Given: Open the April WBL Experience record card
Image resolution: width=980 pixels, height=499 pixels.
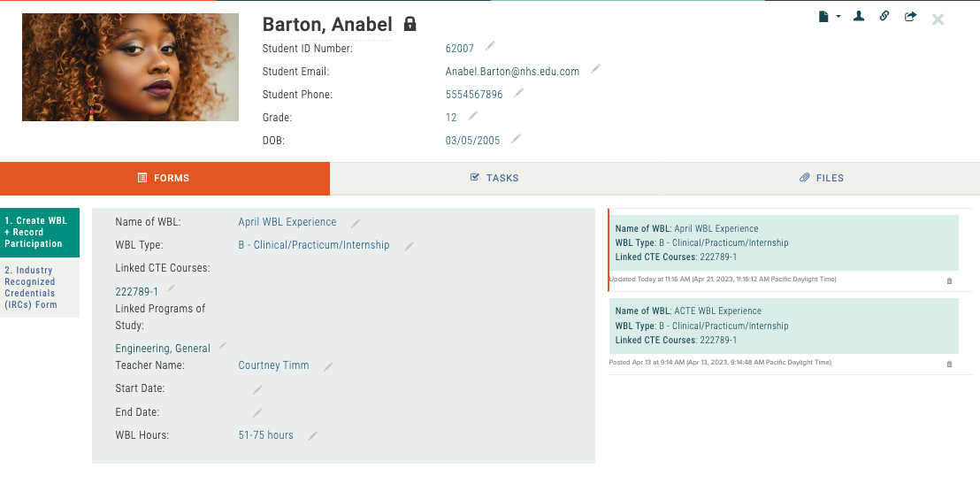Looking at the screenshot, I should [x=784, y=242].
